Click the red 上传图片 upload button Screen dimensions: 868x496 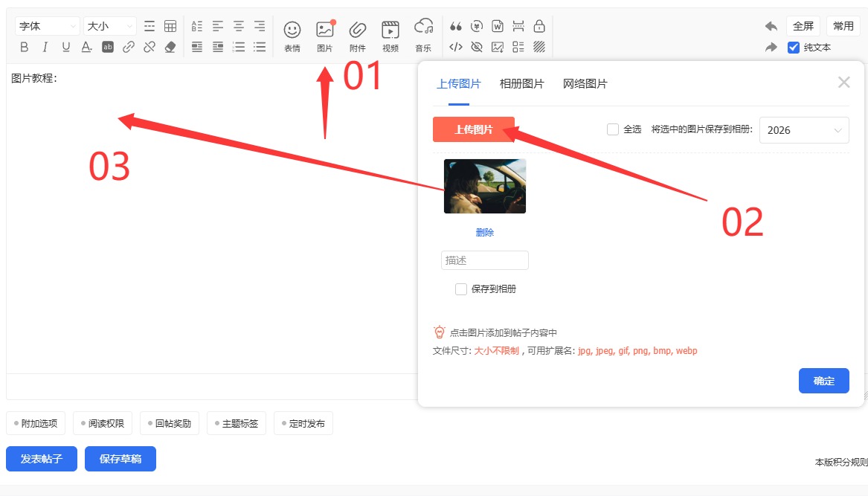474,129
